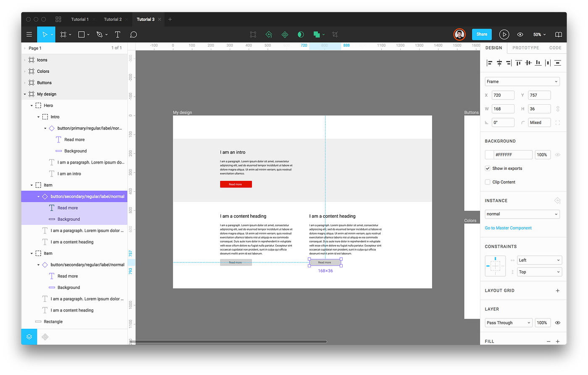The height and width of the screenshot is (375, 588).
Task: Select the Text tool
Action: click(118, 34)
